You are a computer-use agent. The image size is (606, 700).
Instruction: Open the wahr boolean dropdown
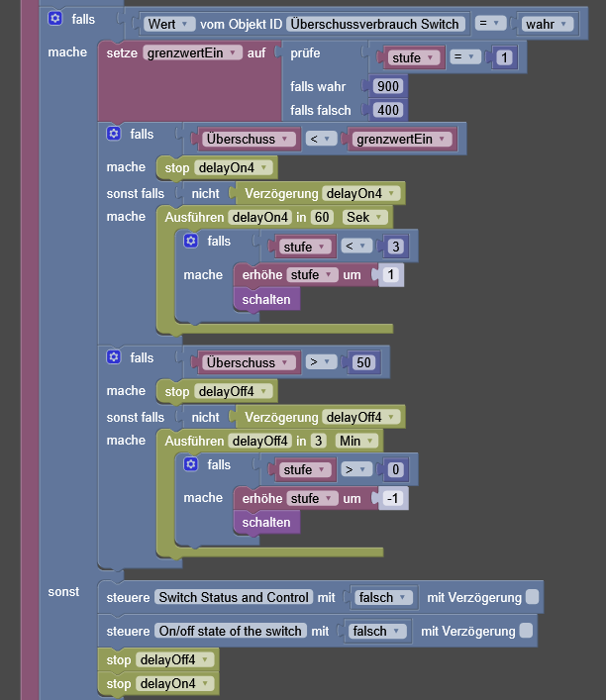[x=548, y=24]
